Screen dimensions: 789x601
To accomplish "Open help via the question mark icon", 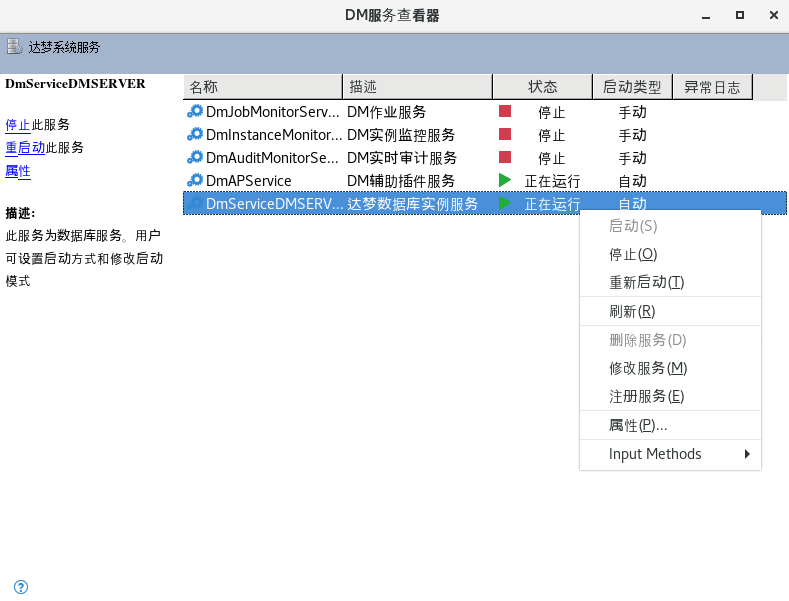I will 21,587.
